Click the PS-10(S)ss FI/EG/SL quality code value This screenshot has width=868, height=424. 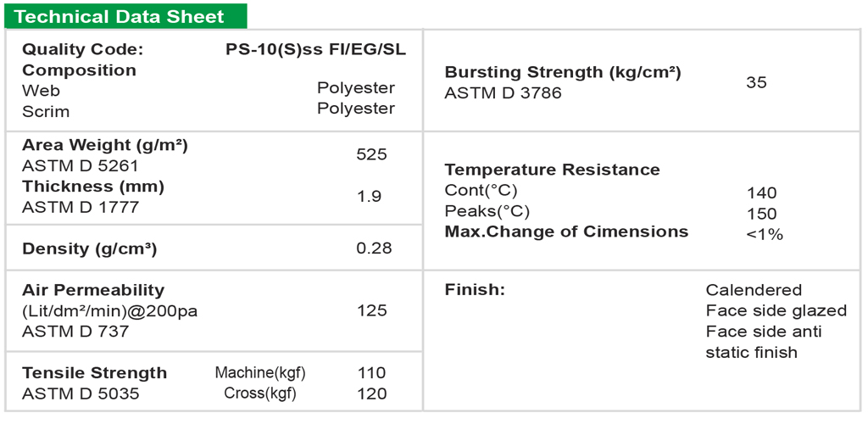coord(315,49)
